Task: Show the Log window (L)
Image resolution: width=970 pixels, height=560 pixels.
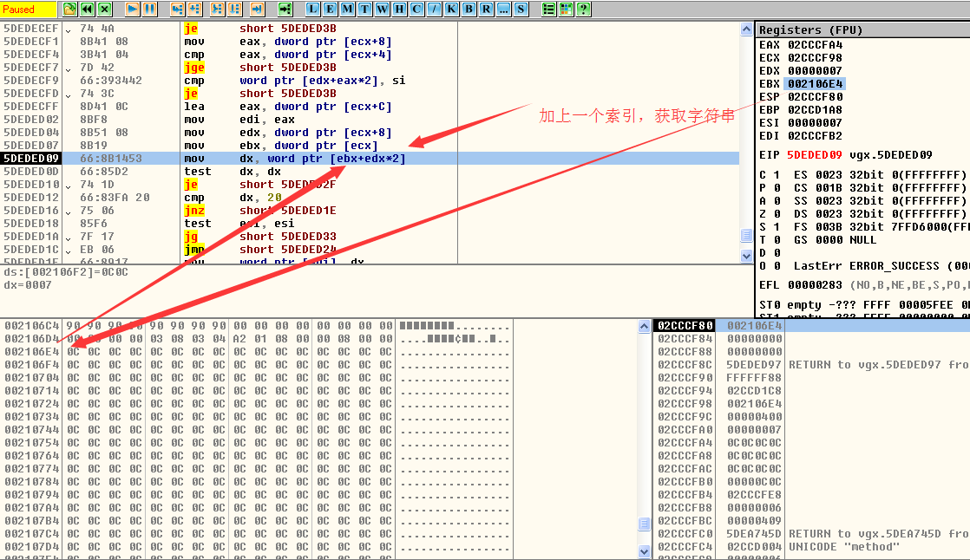Action: [x=313, y=9]
